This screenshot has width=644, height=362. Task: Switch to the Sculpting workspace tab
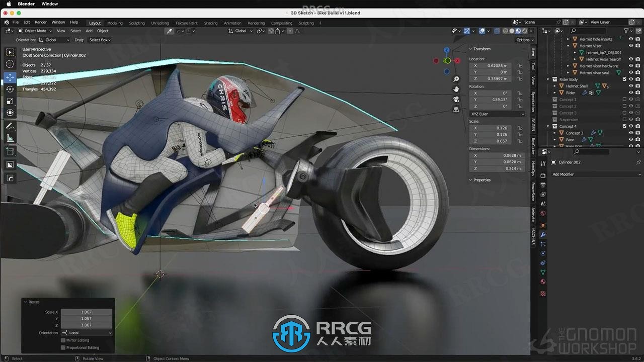pos(137,23)
